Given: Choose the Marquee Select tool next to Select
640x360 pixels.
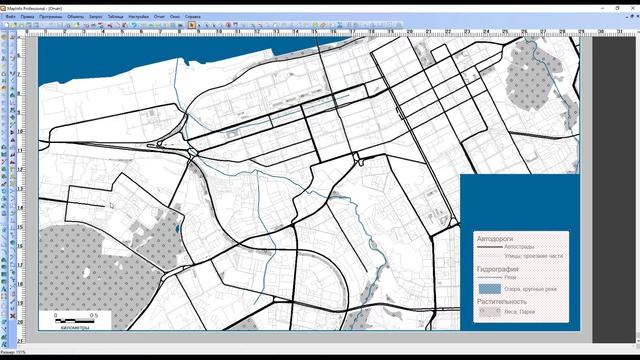Looking at the screenshot, I should click(199, 25).
